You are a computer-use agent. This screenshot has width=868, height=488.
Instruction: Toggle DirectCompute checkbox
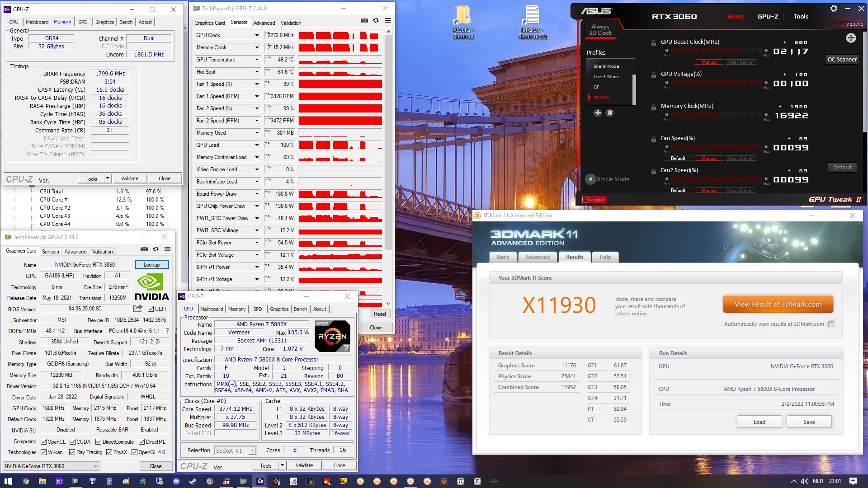98,442
